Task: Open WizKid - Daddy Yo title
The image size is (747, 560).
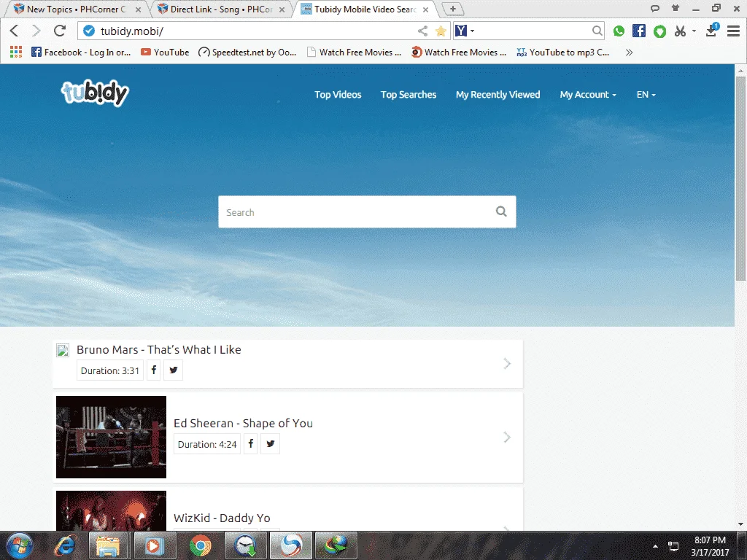Action: pyautogui.click(x=222, y=518)
